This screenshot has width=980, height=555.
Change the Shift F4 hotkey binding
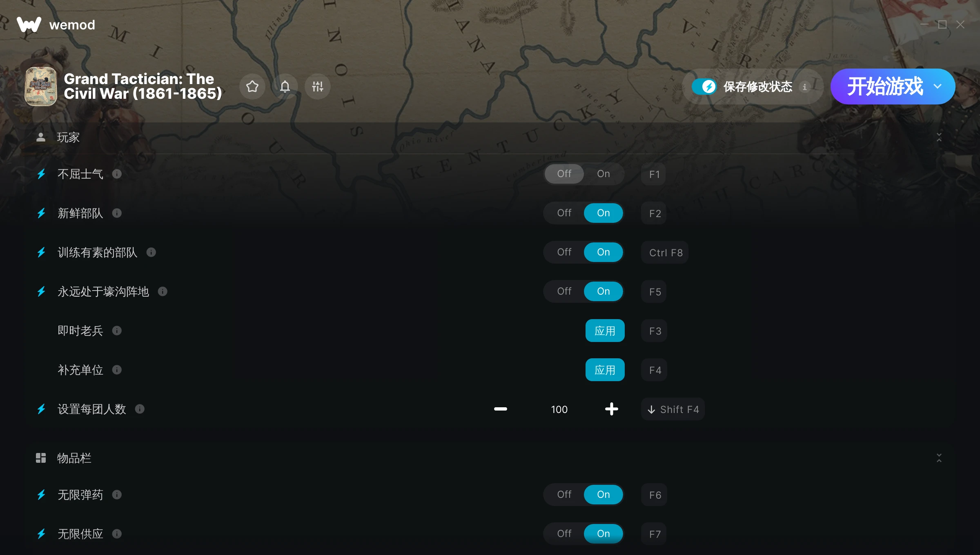point(673,409)
